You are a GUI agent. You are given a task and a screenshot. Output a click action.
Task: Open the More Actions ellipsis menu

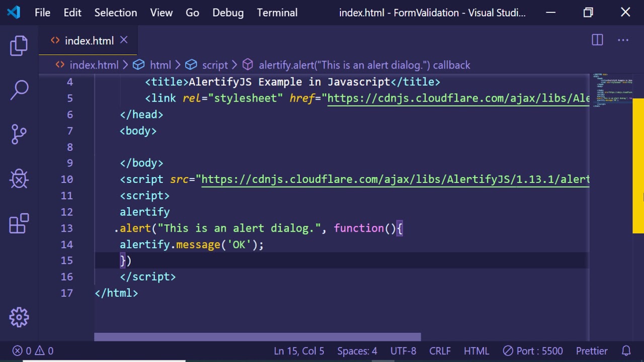[623, 40]
